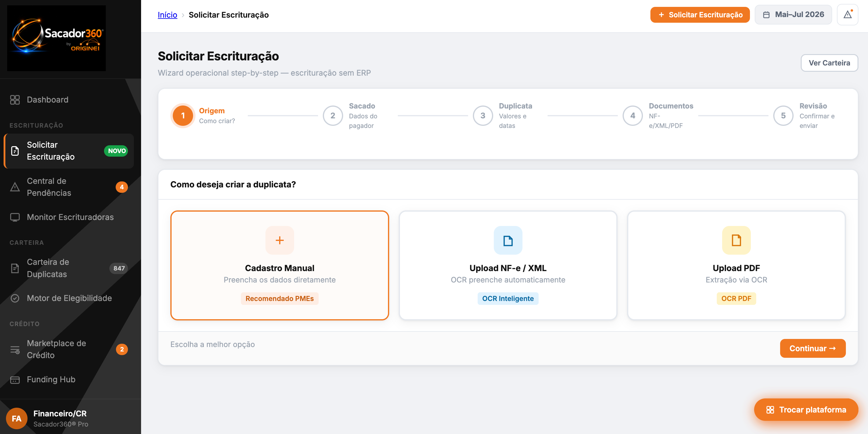Click the FA user avatar
This screenshot has height=434, width=868.
(16, 418)
